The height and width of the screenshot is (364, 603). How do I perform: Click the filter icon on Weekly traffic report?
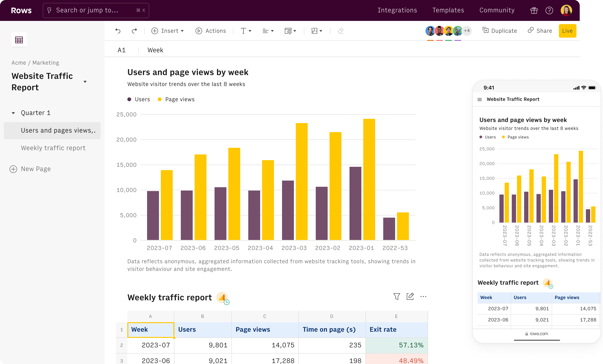(x=397, y=296)
